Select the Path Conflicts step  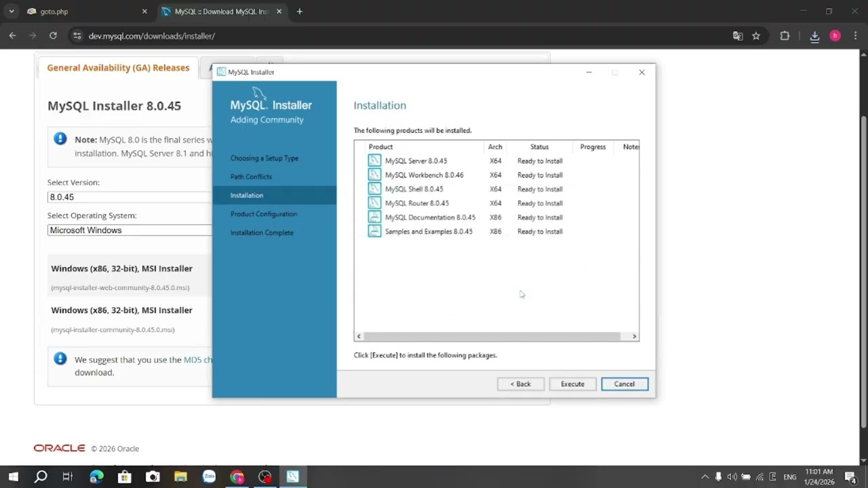point(251,176)
